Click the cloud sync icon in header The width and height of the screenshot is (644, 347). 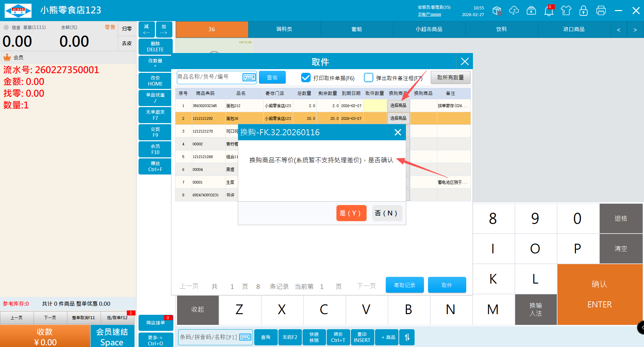514,11
